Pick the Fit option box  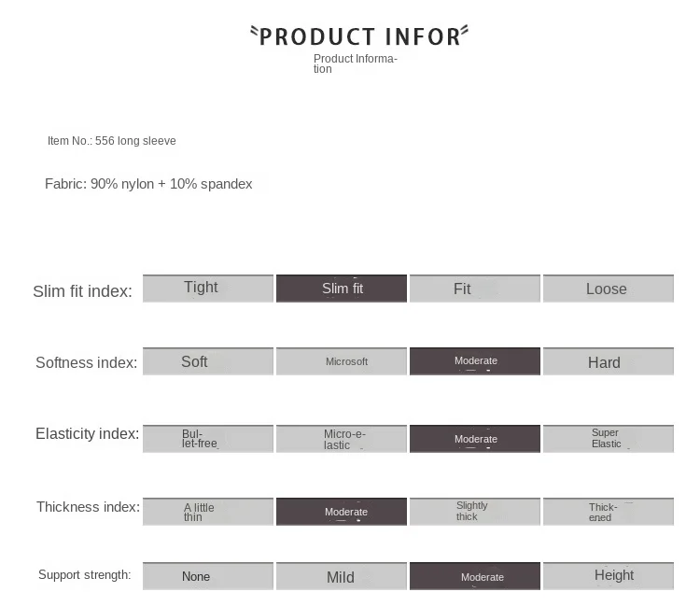(475, 289)
